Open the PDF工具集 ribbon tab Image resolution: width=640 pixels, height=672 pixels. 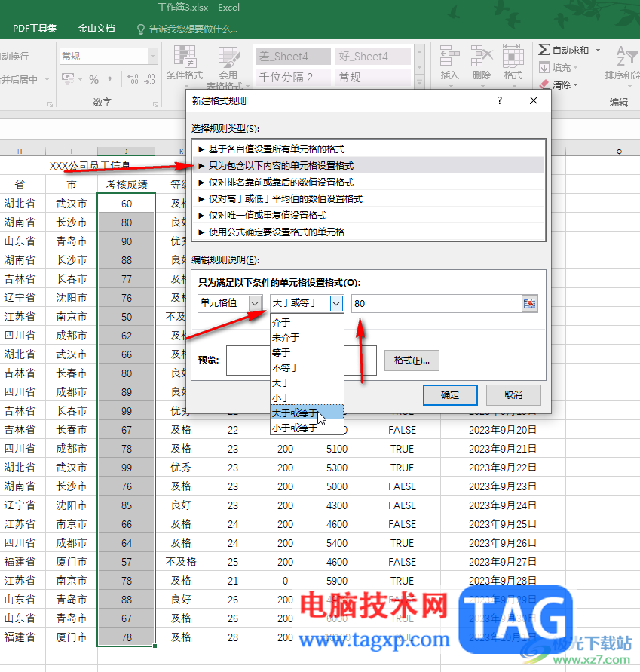point(35,29)
